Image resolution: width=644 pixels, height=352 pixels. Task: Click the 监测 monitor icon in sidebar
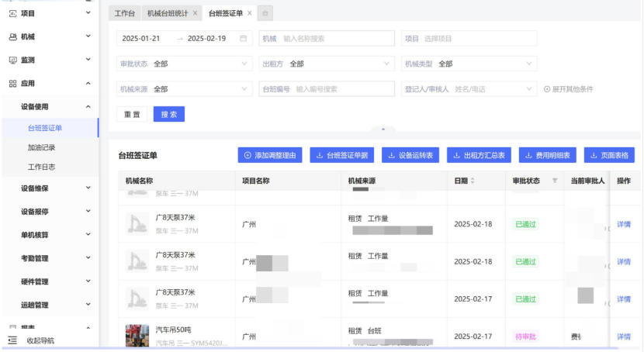click(x=12, y=60)
